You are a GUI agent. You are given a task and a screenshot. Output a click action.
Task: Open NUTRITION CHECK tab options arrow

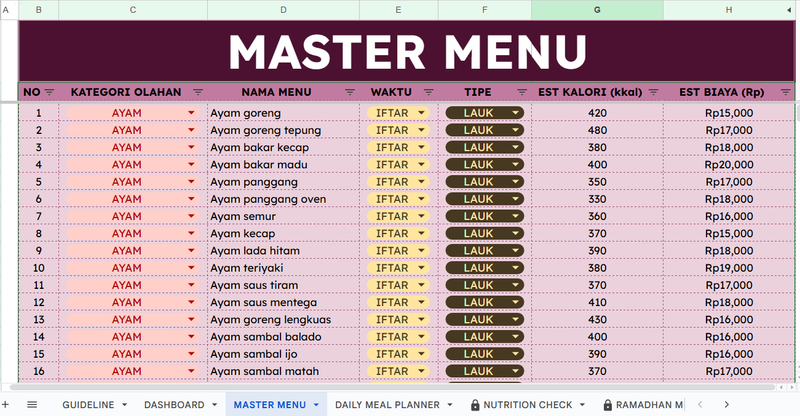[x=582, y=405]
